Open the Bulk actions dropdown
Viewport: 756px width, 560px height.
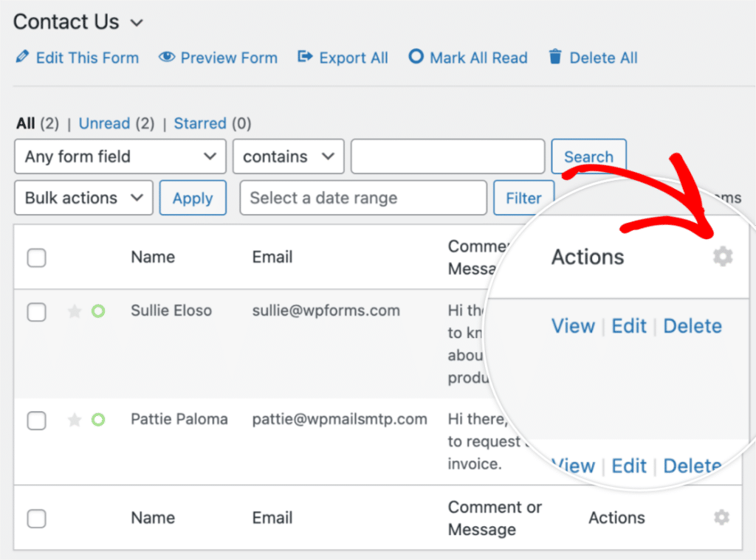(83, 198)
